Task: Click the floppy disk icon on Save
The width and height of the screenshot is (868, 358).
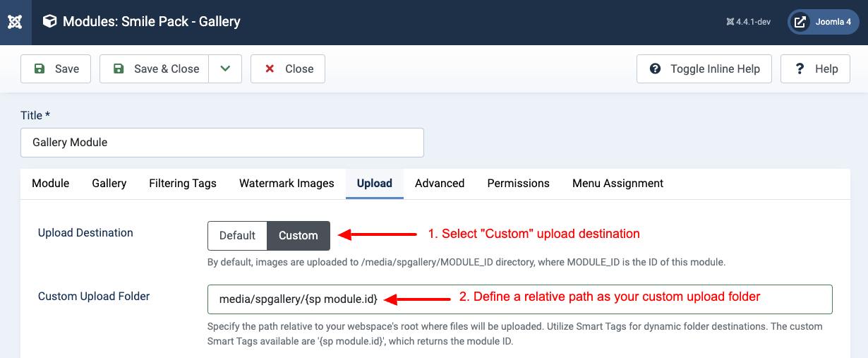Action: pos(40,68)
